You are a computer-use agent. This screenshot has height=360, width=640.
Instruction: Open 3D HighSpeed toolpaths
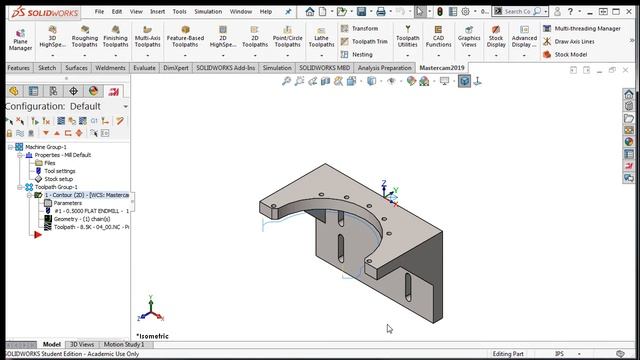coord(53,36)
